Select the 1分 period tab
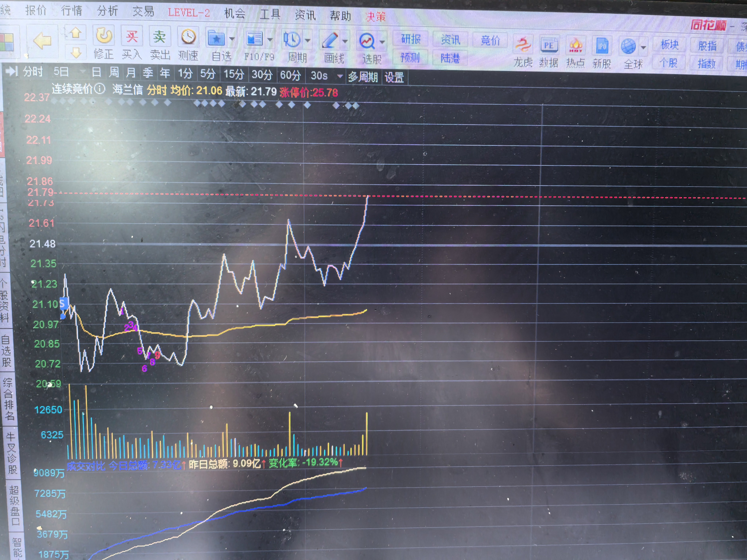The image size is (747, 560). pyautogui.click(x=185, y=73)
